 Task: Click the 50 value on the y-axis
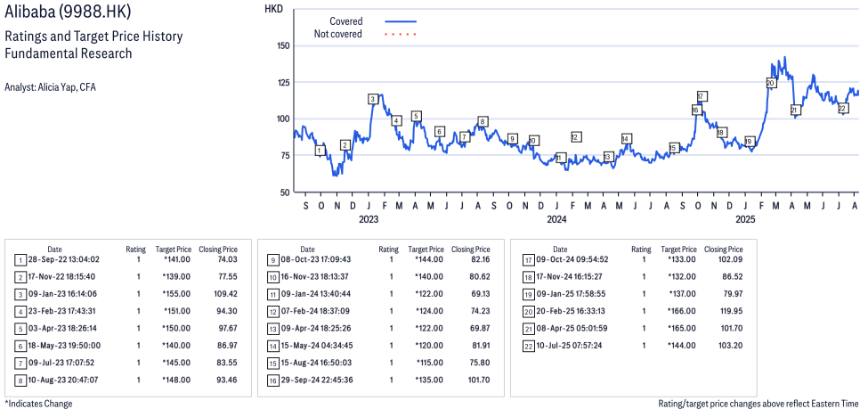click(286, 192)
